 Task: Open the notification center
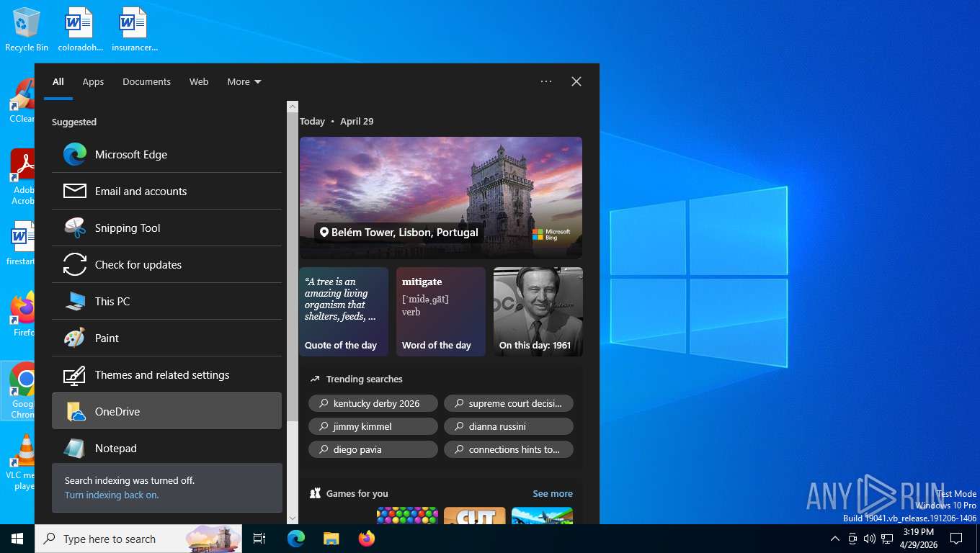956,539
